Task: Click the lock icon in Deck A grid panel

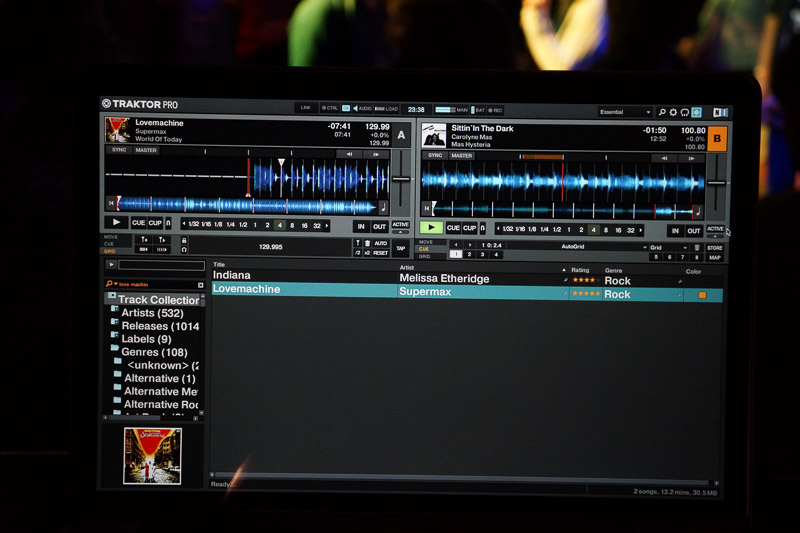Action: coord(184,240)
